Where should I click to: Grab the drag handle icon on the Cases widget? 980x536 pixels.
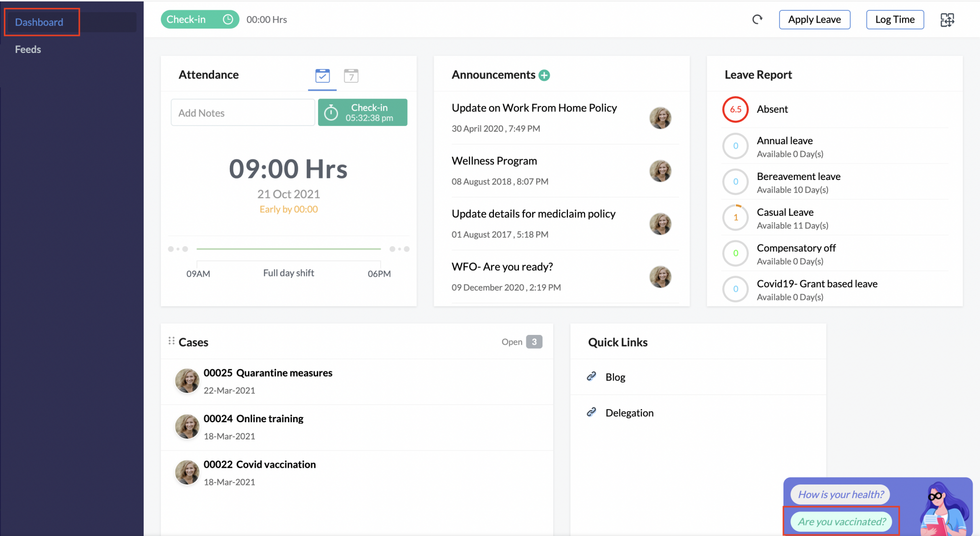coord(172,340)
